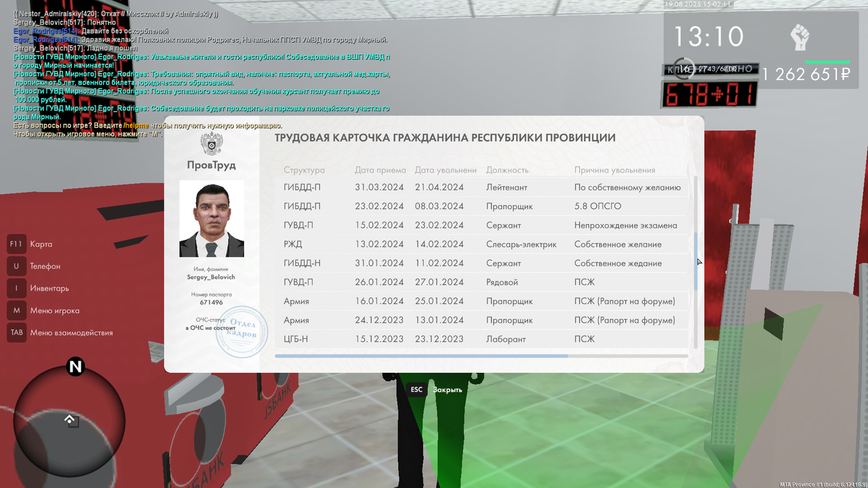868x488 pixels.
Task: Click the ПровТруд emblem logo
Action: 212,144
